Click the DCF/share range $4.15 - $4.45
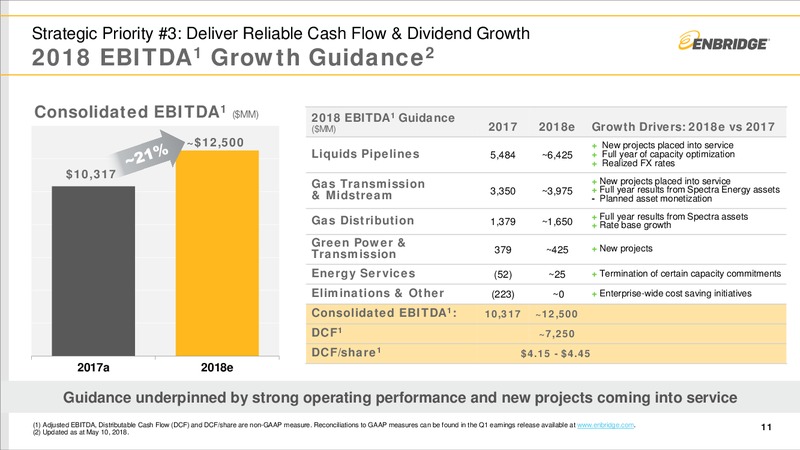 point(555,354)
